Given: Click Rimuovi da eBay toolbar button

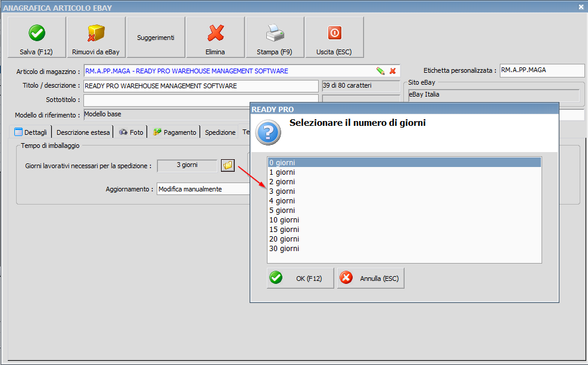Looking at the screenshot, I should point(96,37).
